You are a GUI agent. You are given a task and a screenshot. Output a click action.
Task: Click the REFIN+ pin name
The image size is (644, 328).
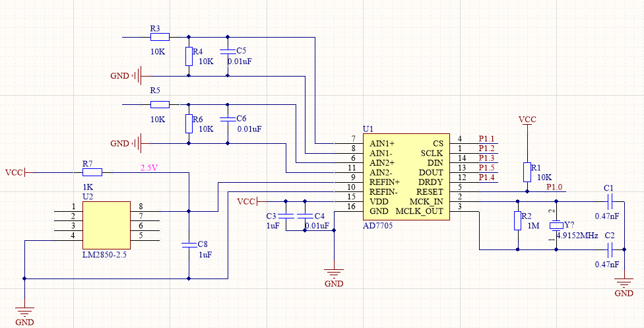click(385, 182)
